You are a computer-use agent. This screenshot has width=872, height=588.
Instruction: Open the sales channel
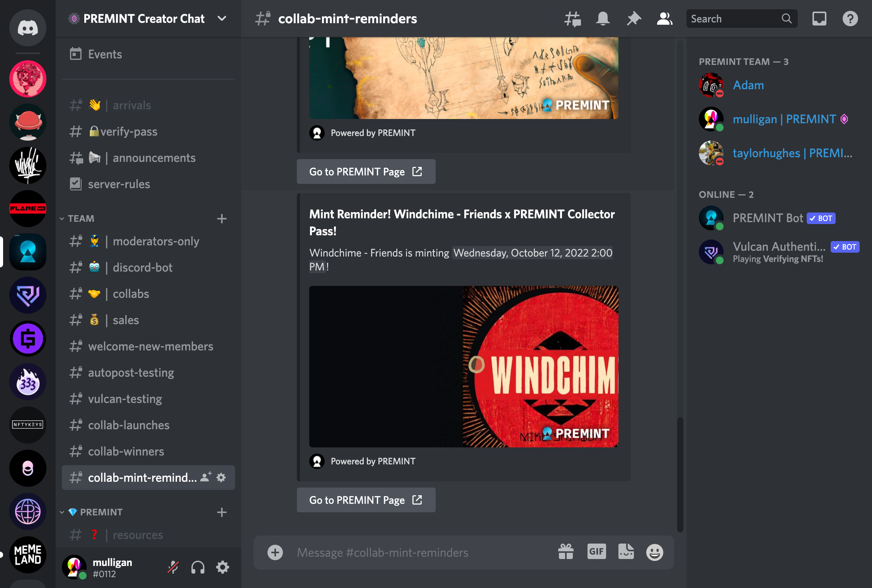pyautogui.click(x=148, y=320)
